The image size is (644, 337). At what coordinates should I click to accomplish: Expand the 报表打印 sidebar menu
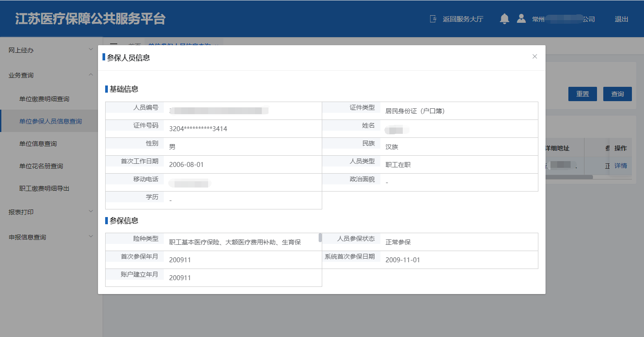49,212
